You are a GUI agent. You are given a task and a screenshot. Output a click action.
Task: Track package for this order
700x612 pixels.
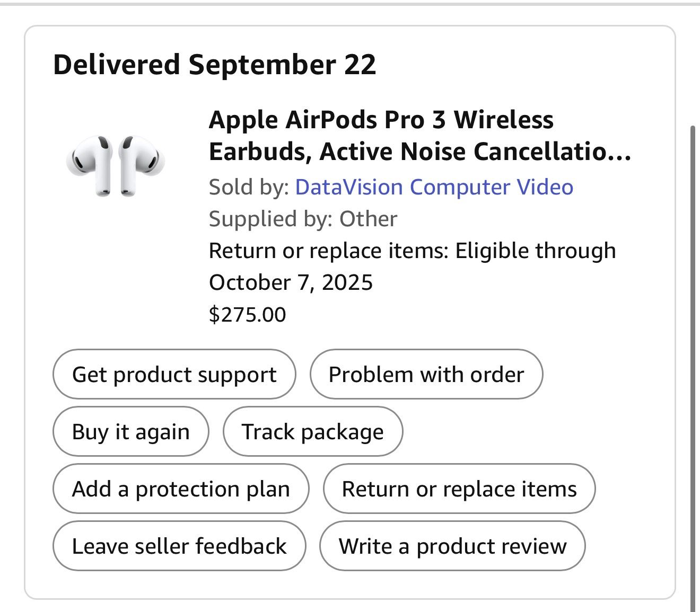pyautogui.click(x=312, y=432)
